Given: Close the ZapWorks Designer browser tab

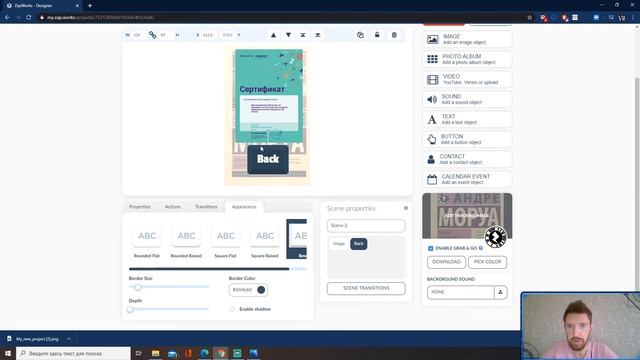Looking at the screenshot, I should pos(77,6).
